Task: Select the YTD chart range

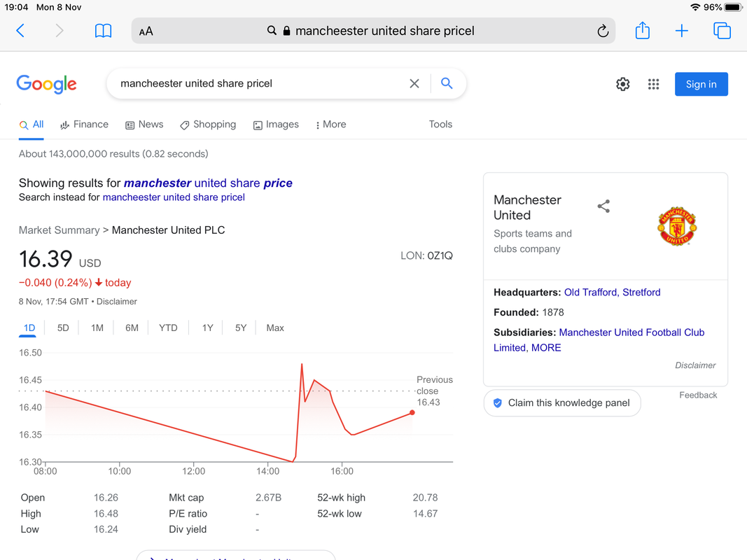Action: (168, 328)
